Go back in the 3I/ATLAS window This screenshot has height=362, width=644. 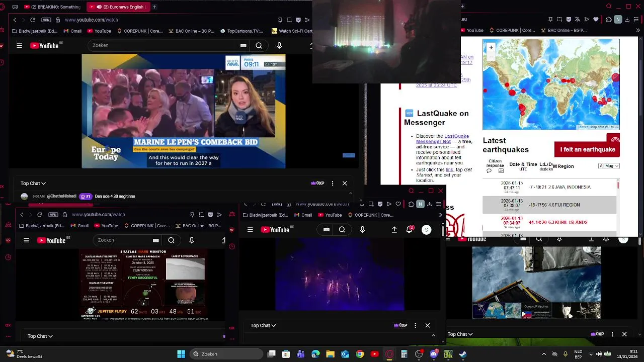click(x=22, y=215)
